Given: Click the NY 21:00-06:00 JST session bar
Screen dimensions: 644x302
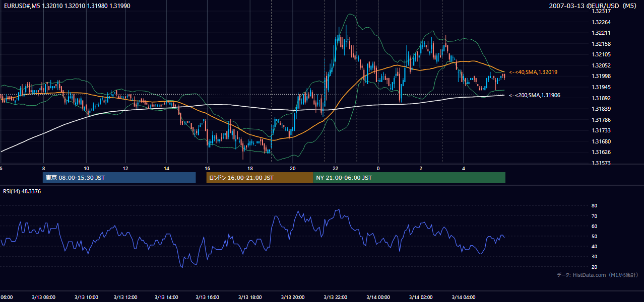Looking at the screenshot, I should coord(409,178).
